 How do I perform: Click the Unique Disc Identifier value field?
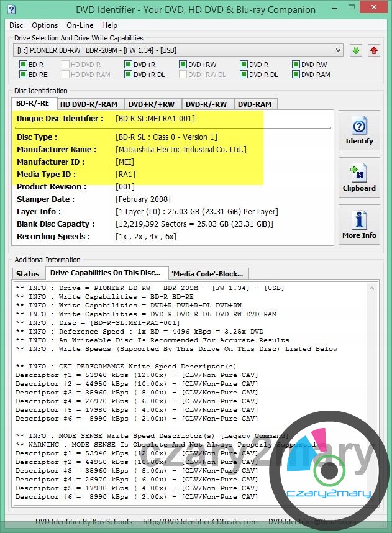click(x=155, y=119)
